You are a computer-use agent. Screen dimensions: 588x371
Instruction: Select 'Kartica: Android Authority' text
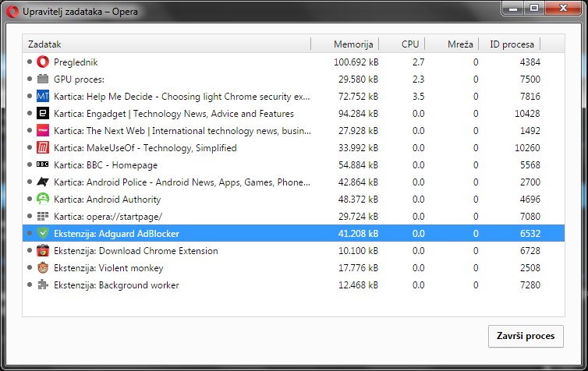[108, 200]
